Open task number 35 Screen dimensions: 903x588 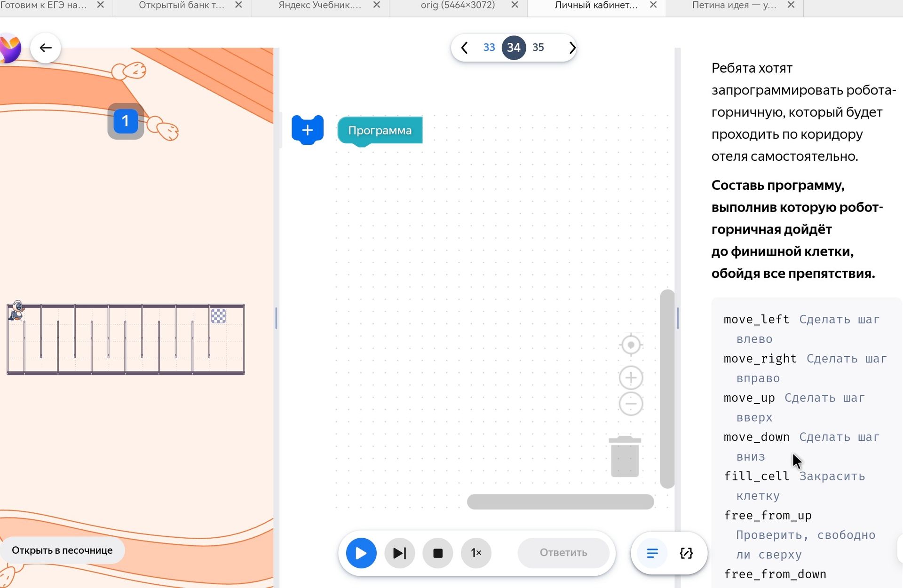[x=538, y=47]
